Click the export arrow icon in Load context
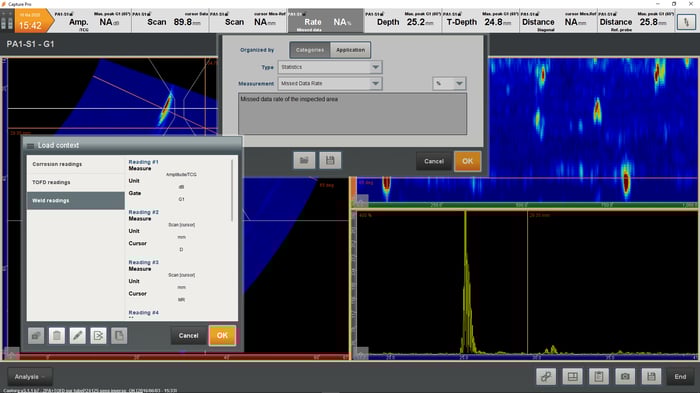The width and height of the screenshot is (700, 393). [x=98, y=335]
